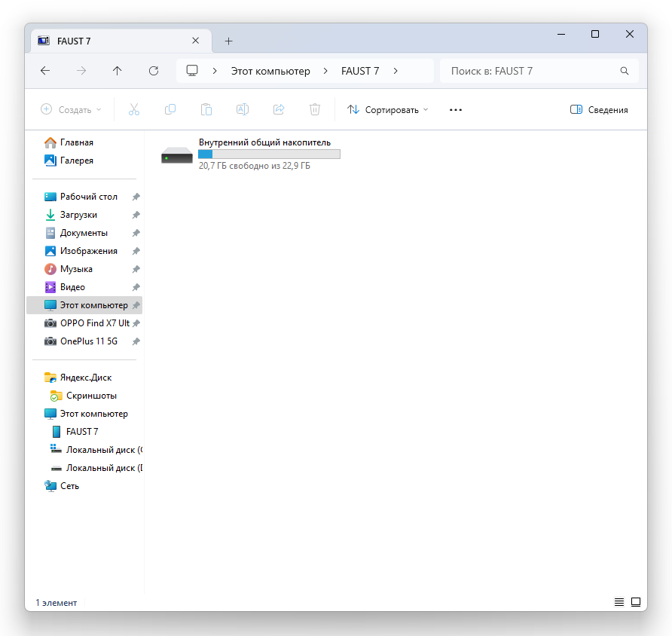This screenshot has height=636, width=672.
Task: Minimize the Explorer window
Action: click(x=561, y=34)
